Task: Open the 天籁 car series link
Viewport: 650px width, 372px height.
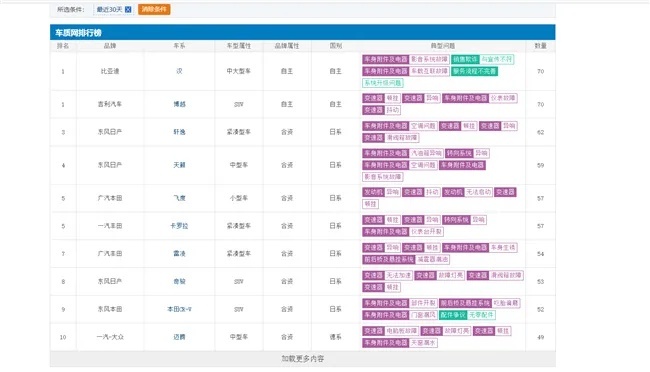Action: [179, 165]
